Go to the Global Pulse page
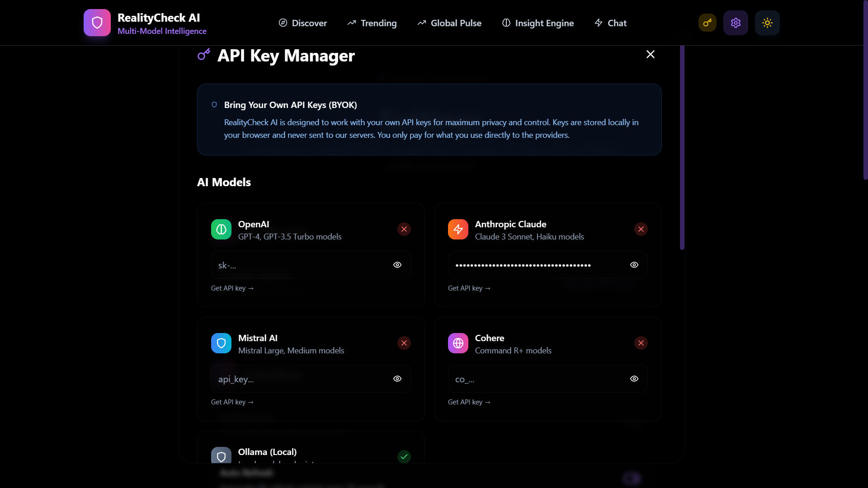 pos(449,23)
